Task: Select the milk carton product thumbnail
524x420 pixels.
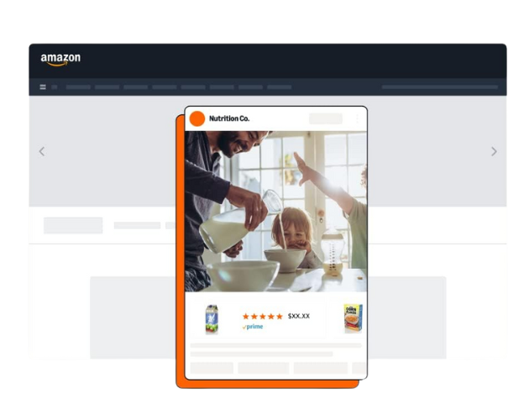Action: [212, 319]
